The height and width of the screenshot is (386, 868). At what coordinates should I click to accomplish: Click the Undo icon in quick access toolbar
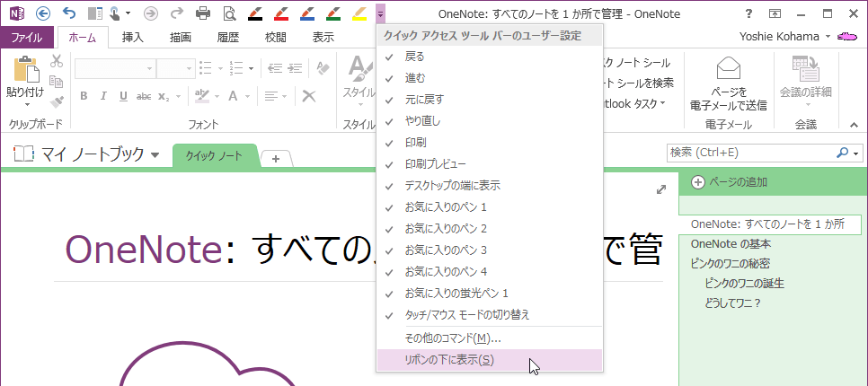click(69, 13)
